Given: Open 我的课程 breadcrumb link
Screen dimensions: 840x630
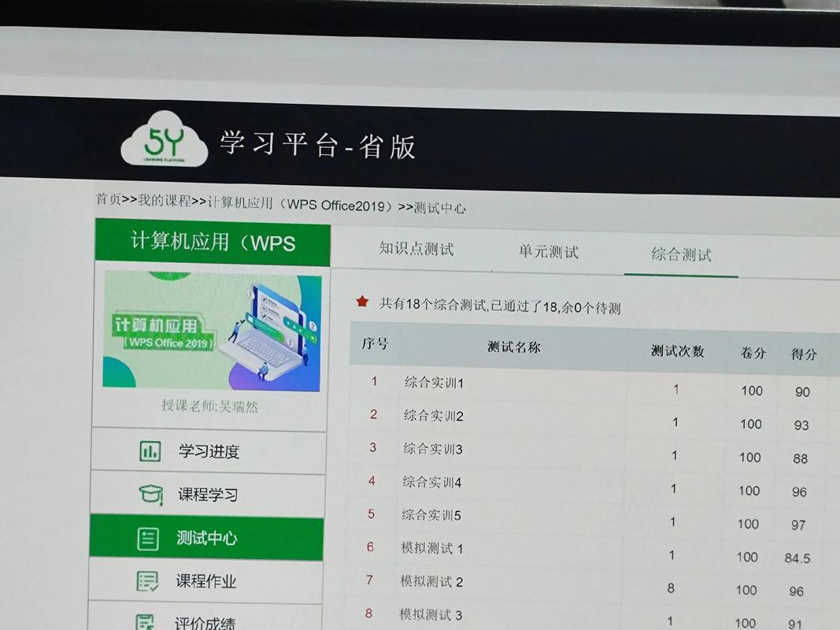Looking at the screenshot, I should 165,200.
